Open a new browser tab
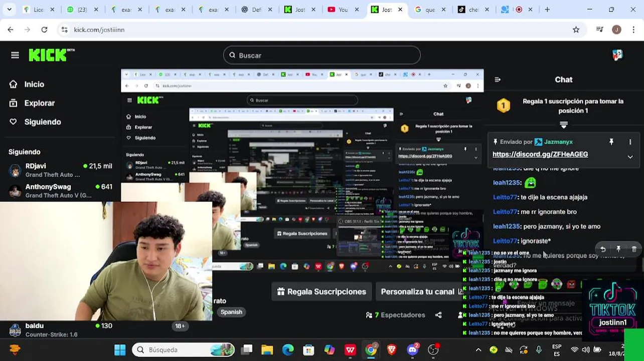The image size is (644, 361). point(547,10)
